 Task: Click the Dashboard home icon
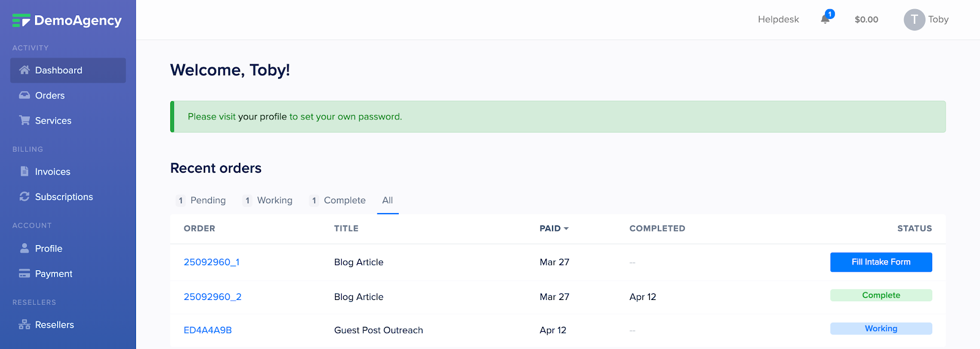(24, 70)
